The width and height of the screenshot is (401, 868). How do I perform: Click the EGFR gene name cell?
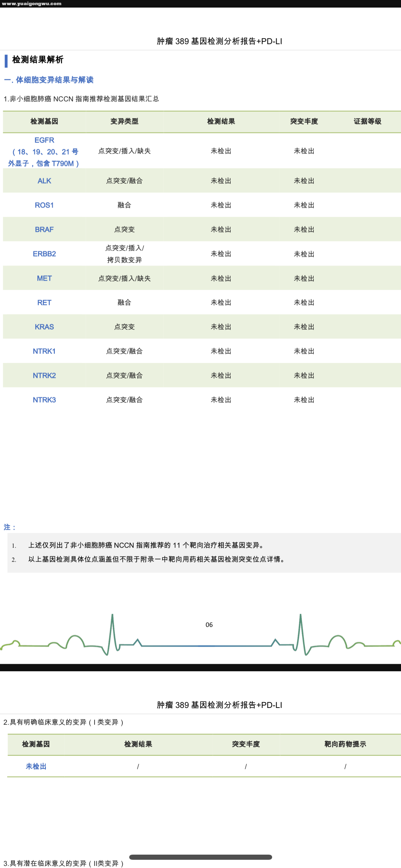44,152
